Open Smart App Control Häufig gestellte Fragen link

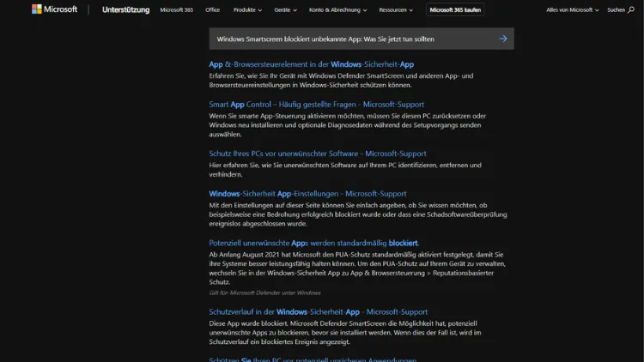coord(316,105)
